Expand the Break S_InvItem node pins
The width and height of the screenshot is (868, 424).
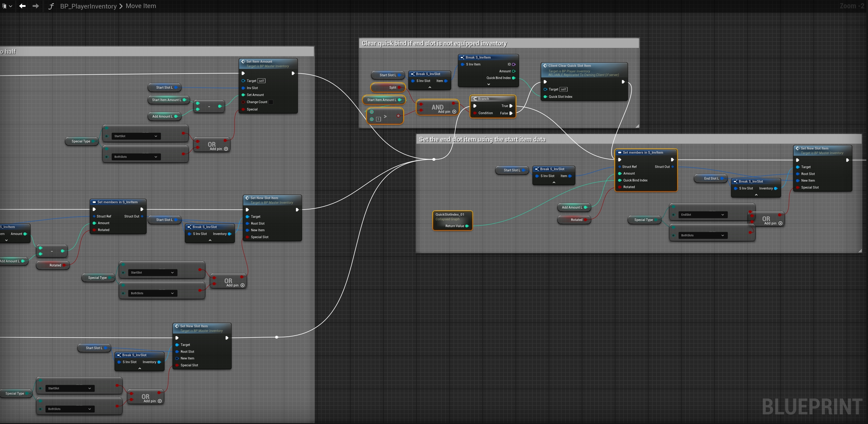click(x=488, y=84)
